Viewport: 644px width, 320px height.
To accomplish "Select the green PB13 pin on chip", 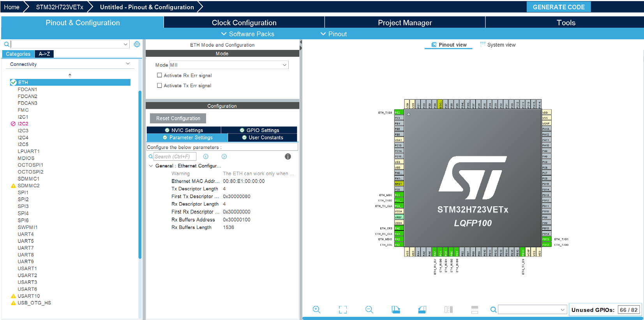I will tap(546, 239).
